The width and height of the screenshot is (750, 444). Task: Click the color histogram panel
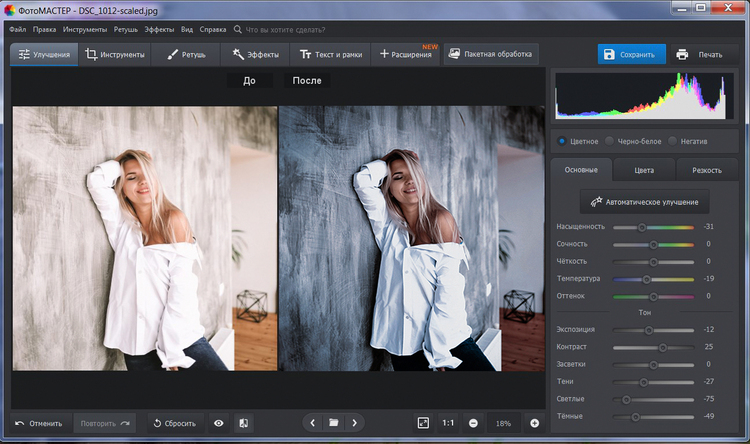[x=644, y=96]
